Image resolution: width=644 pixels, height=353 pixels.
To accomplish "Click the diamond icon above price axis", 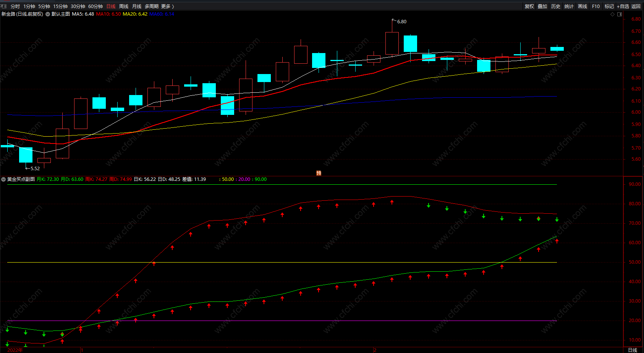I will click(613, 14).
